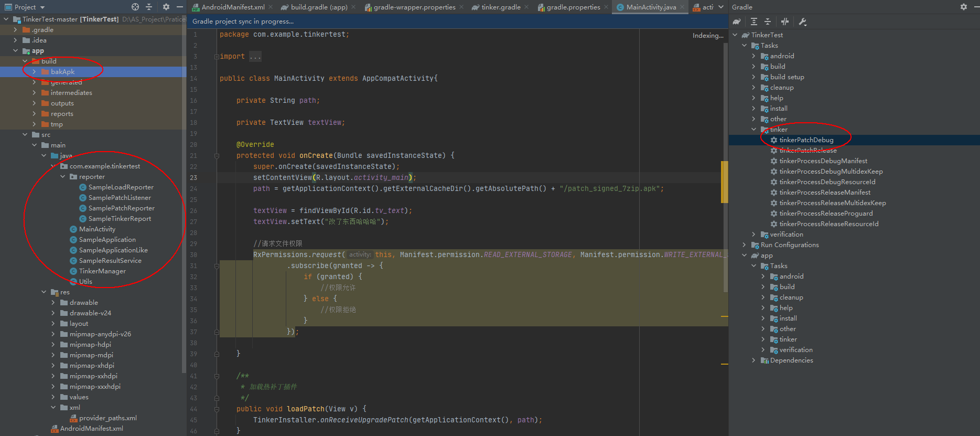This screenshot has width=980, height=436.
Task: Toggle Gradle offline mode icon
Action: pyautogui.click(x=785, y=22)
